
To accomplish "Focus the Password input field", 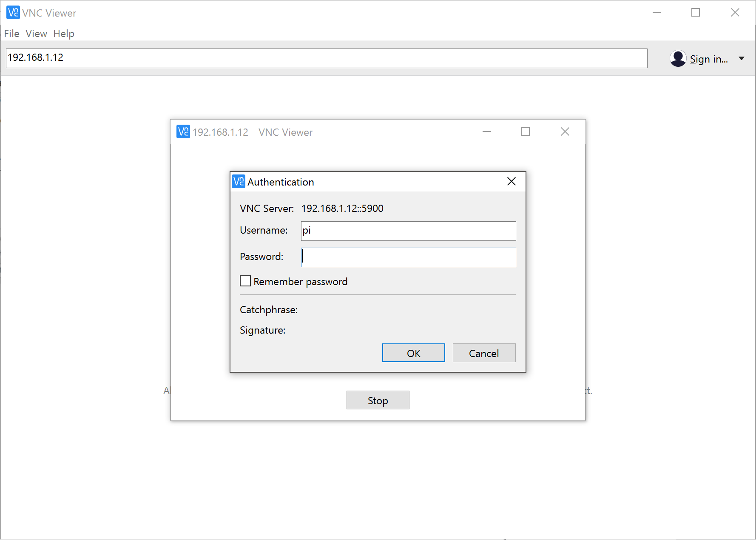I will pos(408,257).
